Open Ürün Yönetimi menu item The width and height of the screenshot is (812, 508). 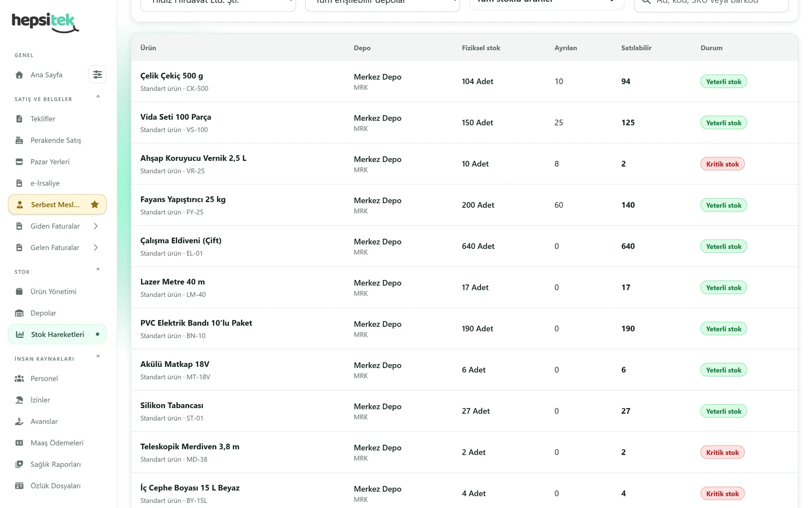click(57, 291)
